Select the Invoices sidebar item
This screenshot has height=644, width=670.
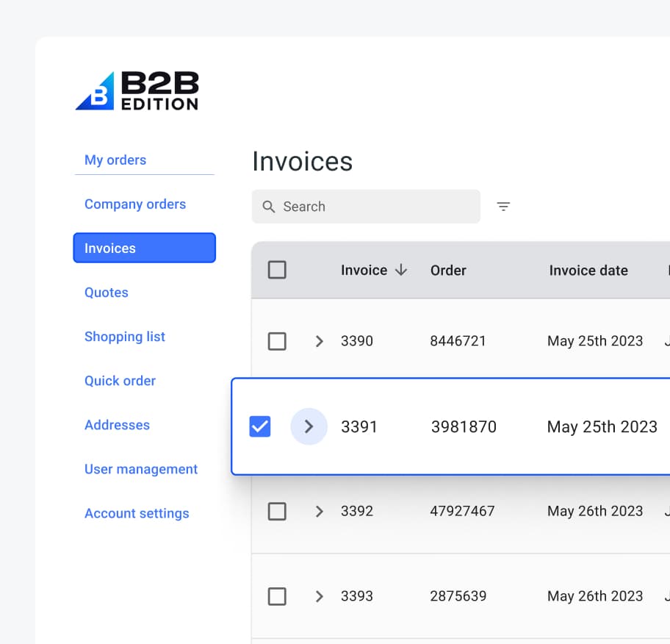(x=144, y=248)
